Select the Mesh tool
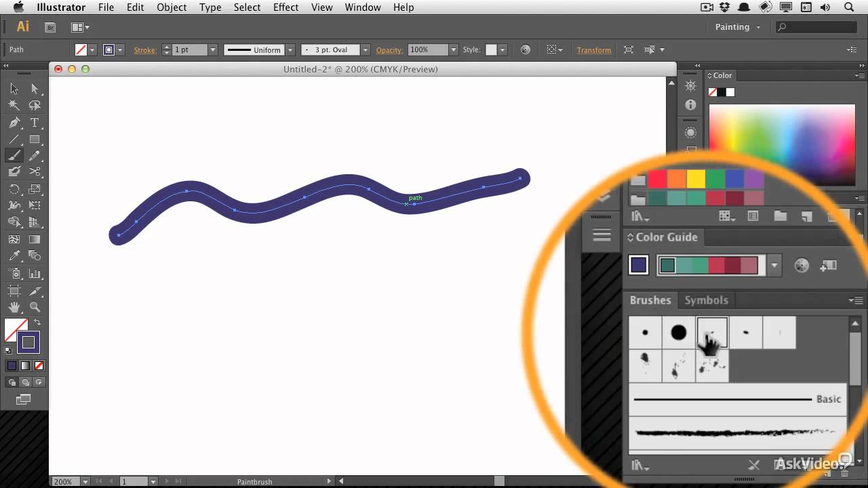This screenshot has height=488, width=868. point(14,239)
